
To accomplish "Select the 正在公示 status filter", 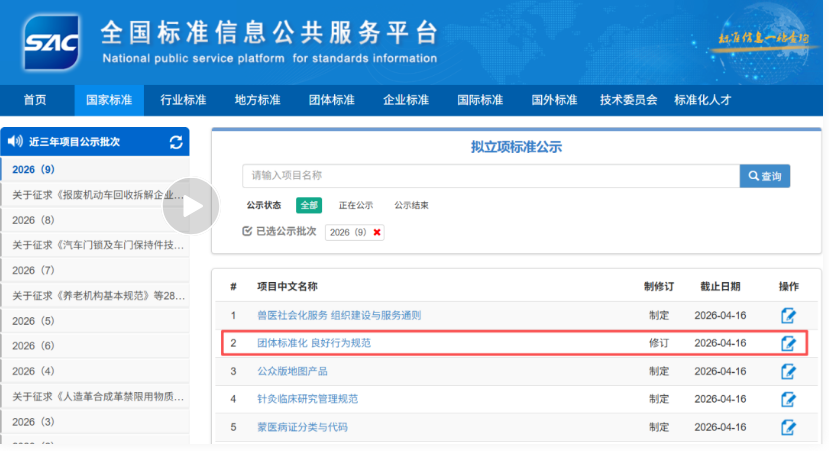I will click(355, 205).
